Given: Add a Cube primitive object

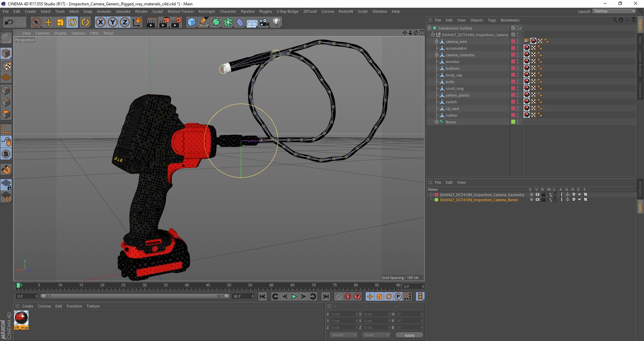Looking at the screenshot, I should pyautogui.click(x=192, y=22).
